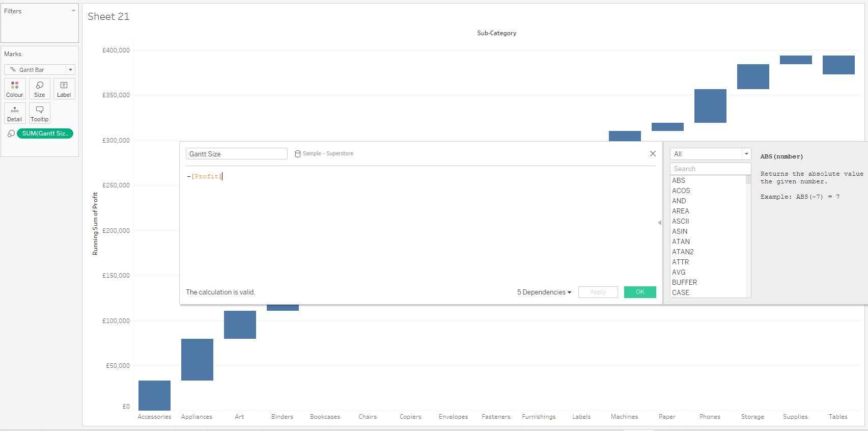868x431 pixels.
Task: Collapse the function reference panel arrow
Action: coord(659,223)
